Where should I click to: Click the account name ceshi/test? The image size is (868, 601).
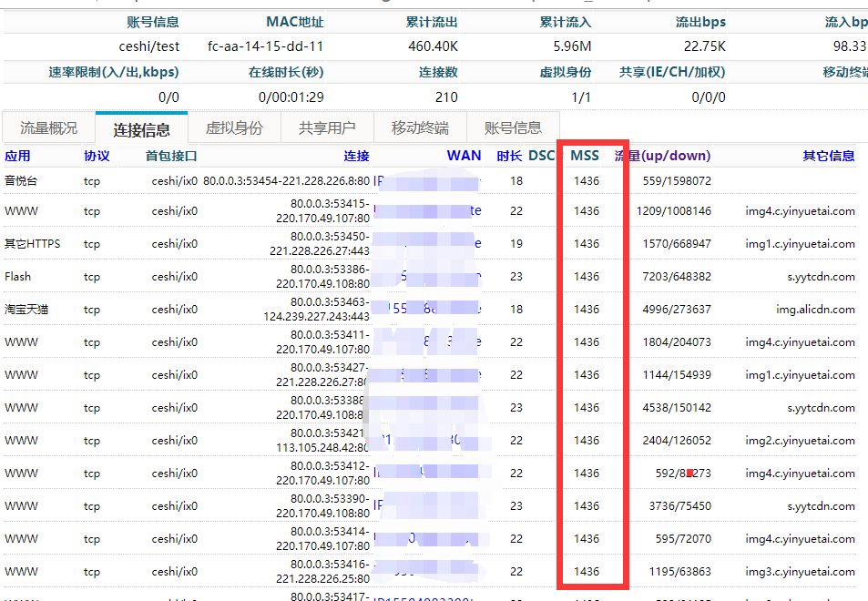pyautogui.click(x=149, y=46)
